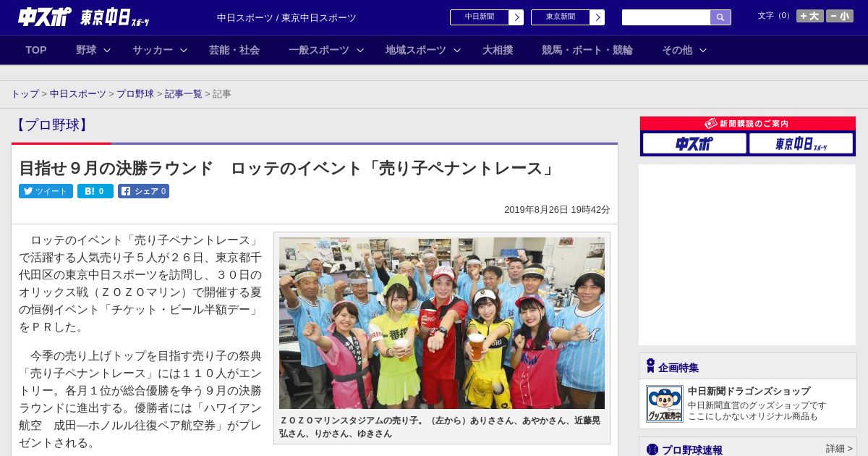Open the 一般スポーツ menu
Image resolution: width=868 pixels, height=456 pixels.
click(319, 50)
